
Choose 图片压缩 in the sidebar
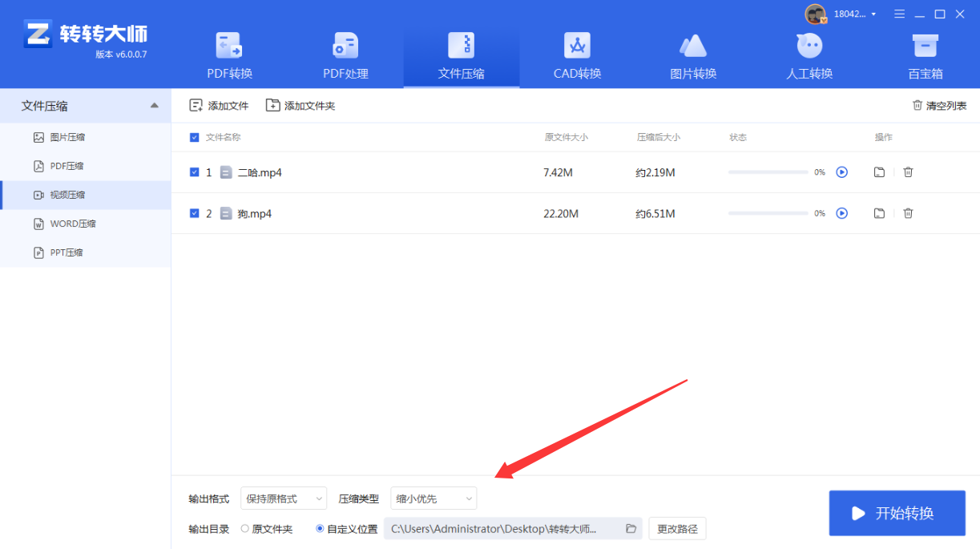point(85,137)
